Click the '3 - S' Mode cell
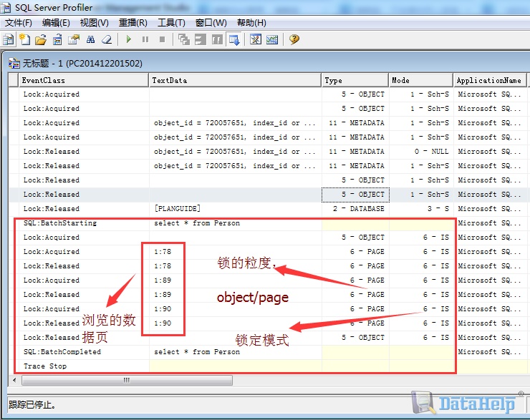 coord(421,209)
